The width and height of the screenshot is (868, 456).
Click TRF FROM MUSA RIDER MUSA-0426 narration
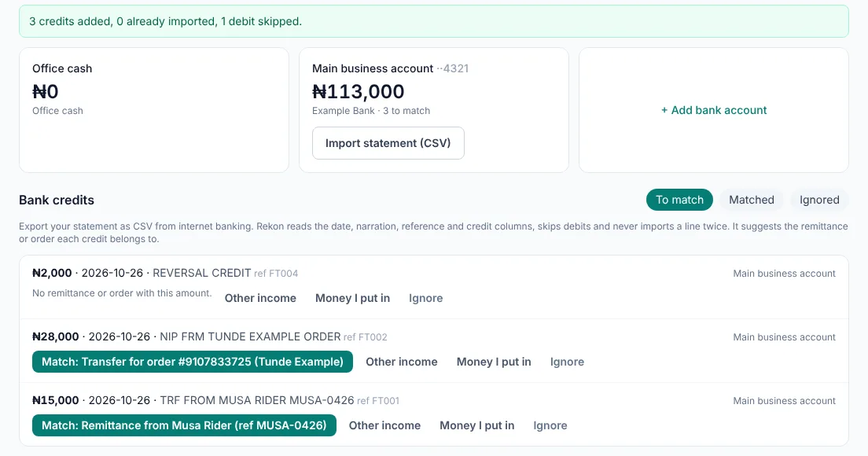click(257, 400)
